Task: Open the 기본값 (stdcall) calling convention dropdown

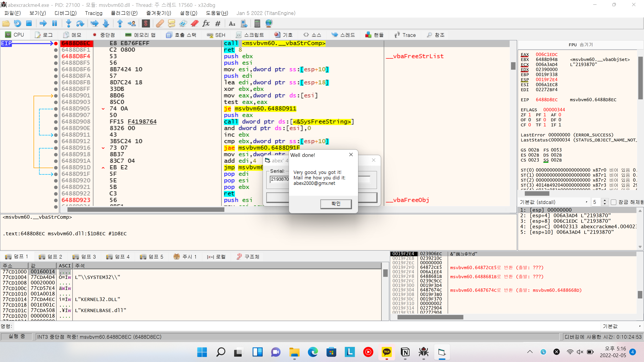Action: [x=554, y=202]
